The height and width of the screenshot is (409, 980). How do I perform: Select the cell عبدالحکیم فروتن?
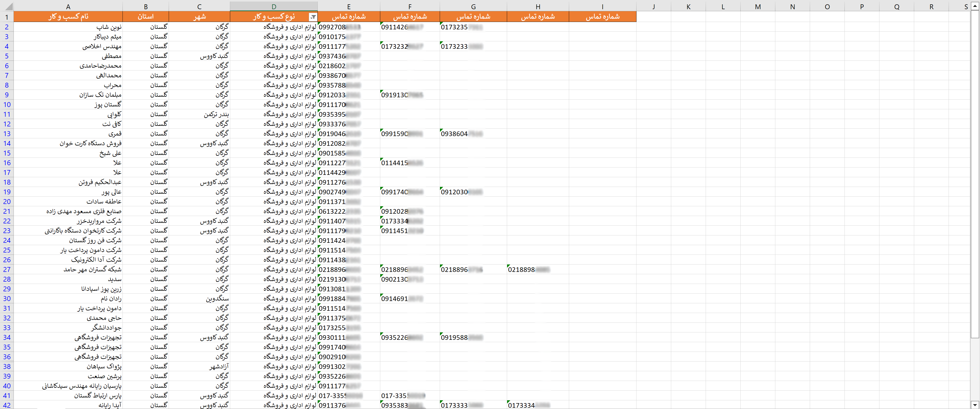point(68,182)
